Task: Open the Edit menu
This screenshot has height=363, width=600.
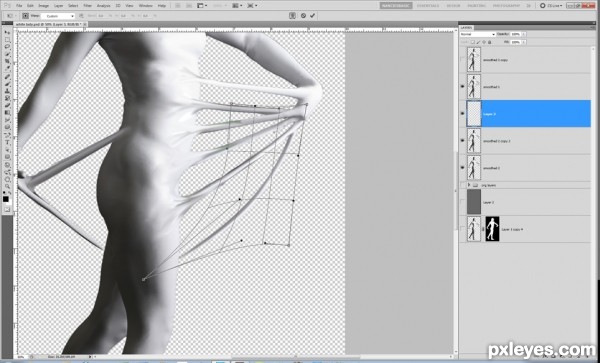Action: pos(30,6)
